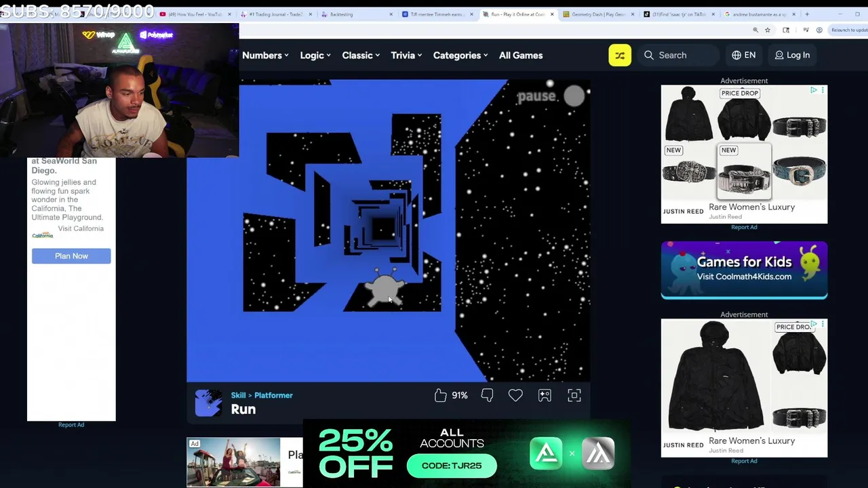Click Report Ad under the top right ad
Image resolution: width=868 pixels, height=488 pixels.
tap(744, 227)
